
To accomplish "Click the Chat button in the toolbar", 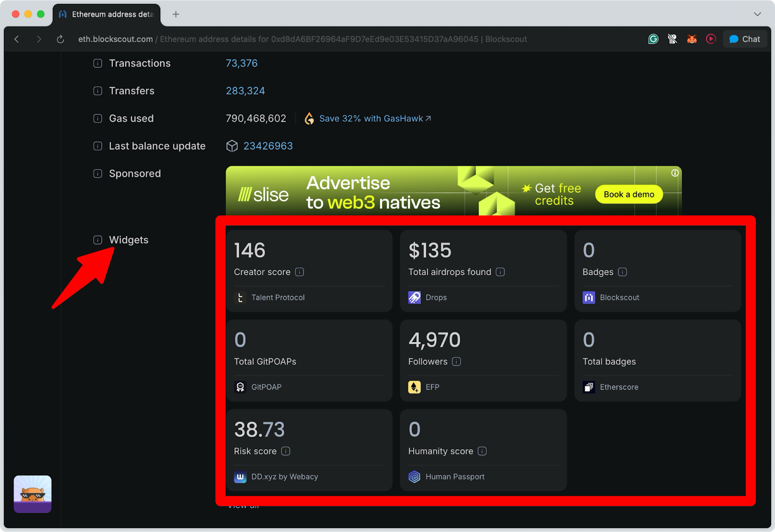I will tap(744, 39).
